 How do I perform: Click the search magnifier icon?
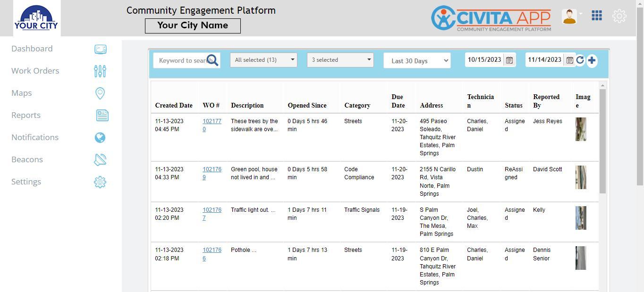point(212,60)
